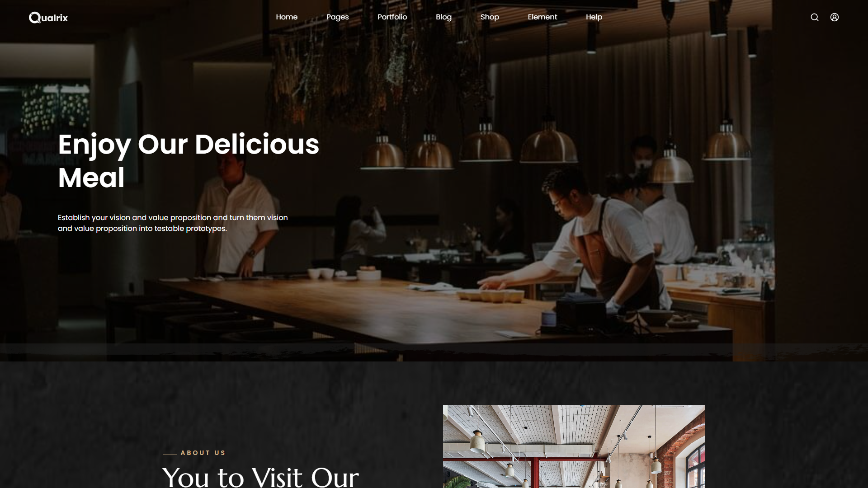Click the Q letter in logo

35,18
